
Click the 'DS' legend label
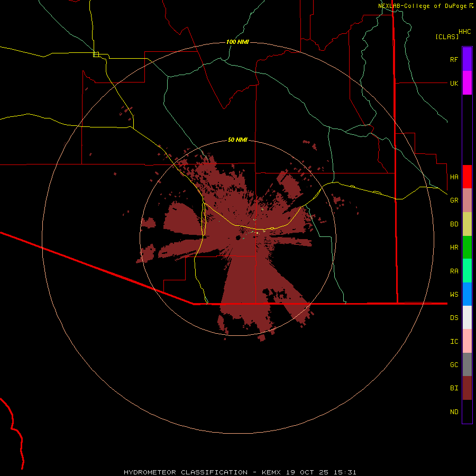click(454, 318)
